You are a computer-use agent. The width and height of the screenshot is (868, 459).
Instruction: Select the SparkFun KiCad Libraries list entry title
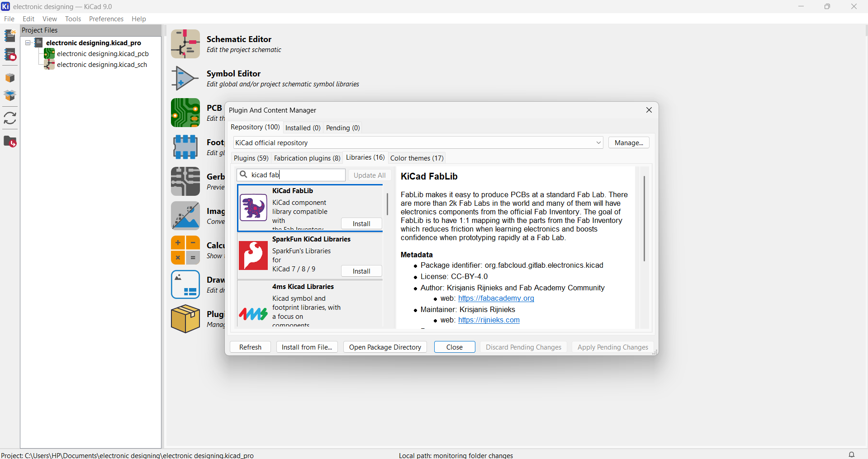pos(311,239)
